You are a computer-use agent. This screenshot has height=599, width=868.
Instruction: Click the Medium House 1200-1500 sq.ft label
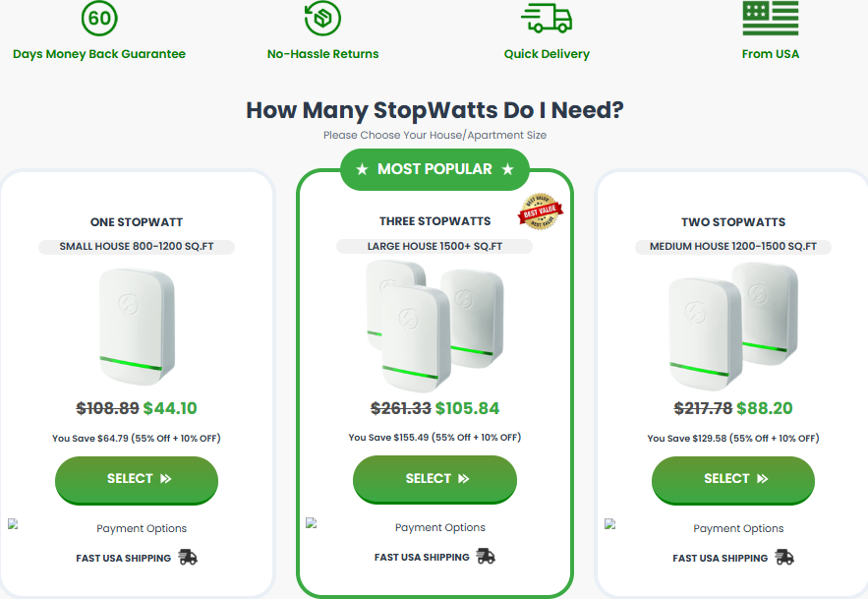point(733,247)
